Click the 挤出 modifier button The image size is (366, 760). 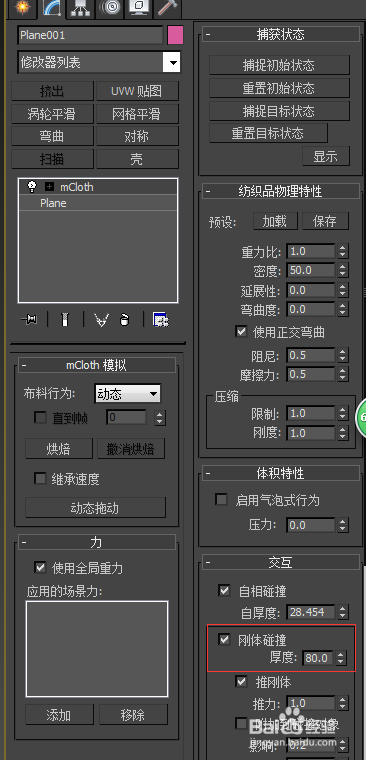click(52, 91)
